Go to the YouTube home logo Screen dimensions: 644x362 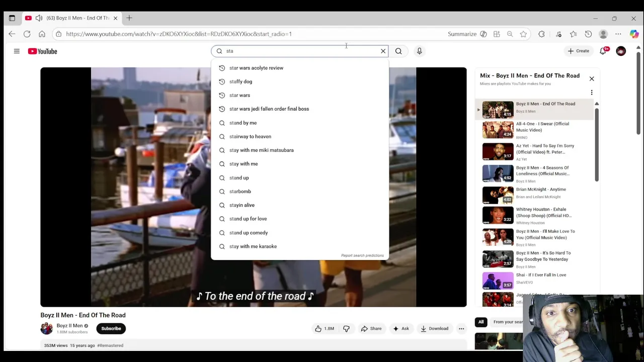point(43,51)
